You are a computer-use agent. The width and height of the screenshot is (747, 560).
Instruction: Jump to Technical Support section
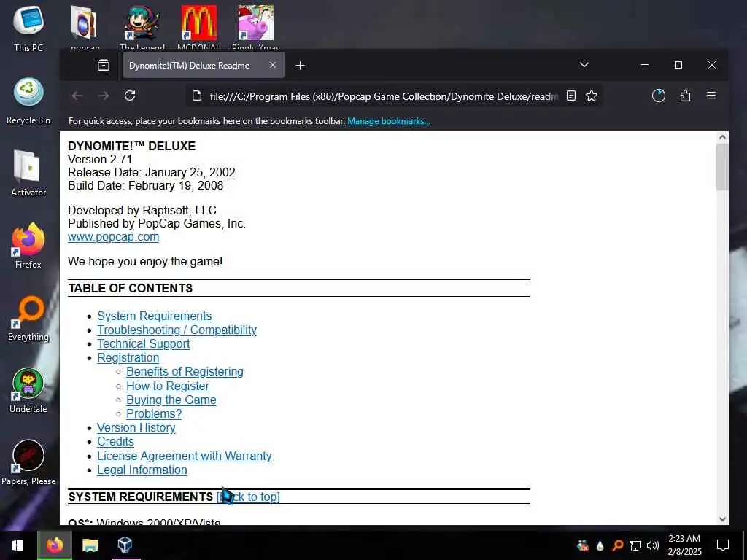[x=144, y=344]
